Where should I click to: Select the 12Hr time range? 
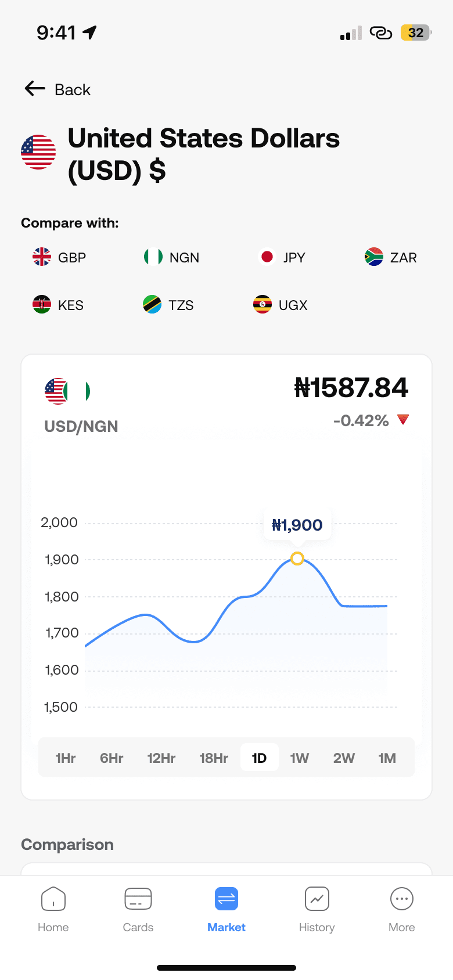click(x=161, y=758)
